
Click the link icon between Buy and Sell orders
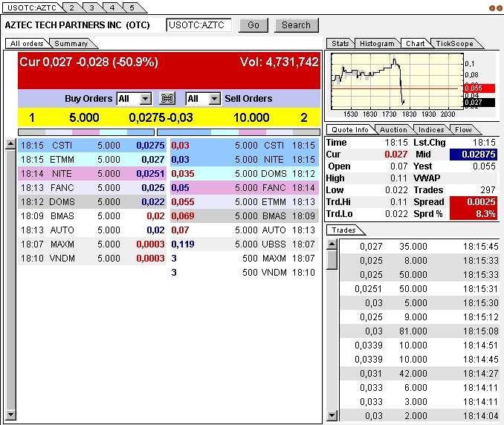tap(167, 98)
